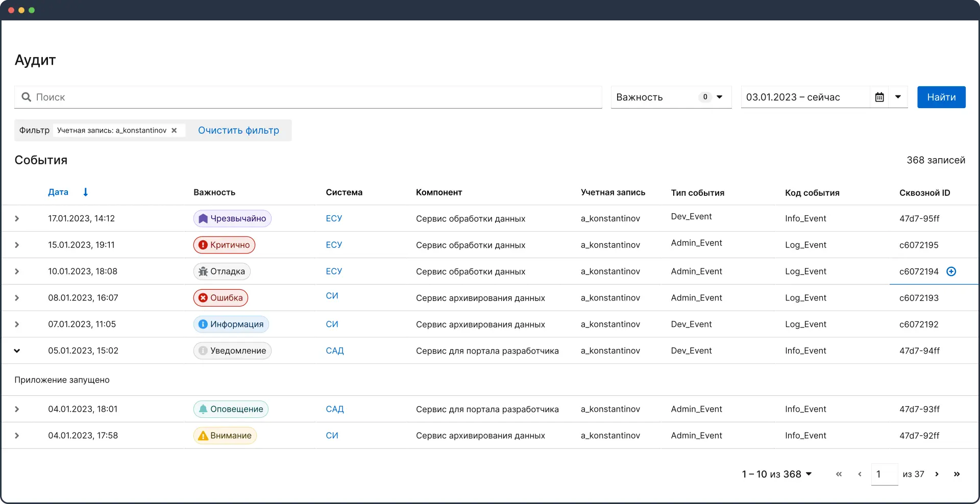Collapse the 05.01.2023, 15:02 event row

[x=17, y=351]
